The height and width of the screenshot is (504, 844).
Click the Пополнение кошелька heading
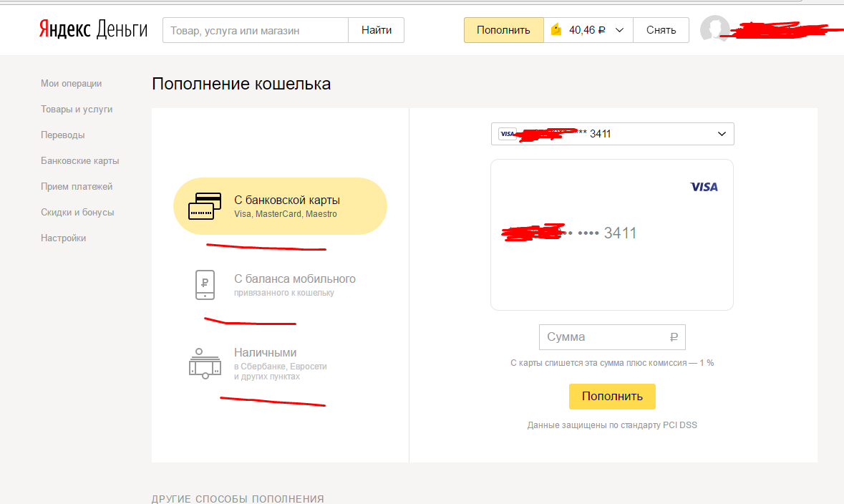point(241,84)
